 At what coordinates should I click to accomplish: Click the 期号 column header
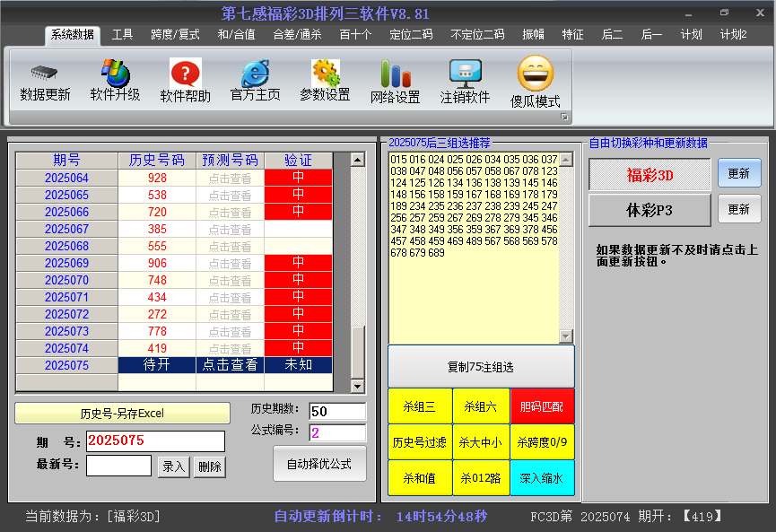(x=66, y=161)
